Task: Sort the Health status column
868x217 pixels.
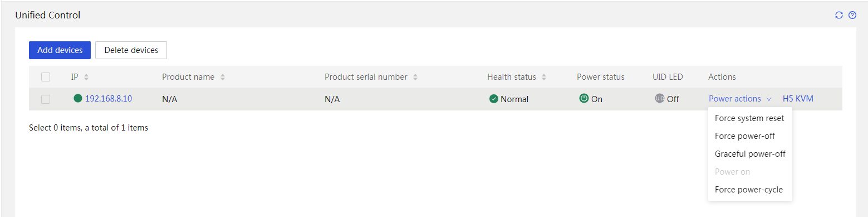Action: tap(544, 77)
